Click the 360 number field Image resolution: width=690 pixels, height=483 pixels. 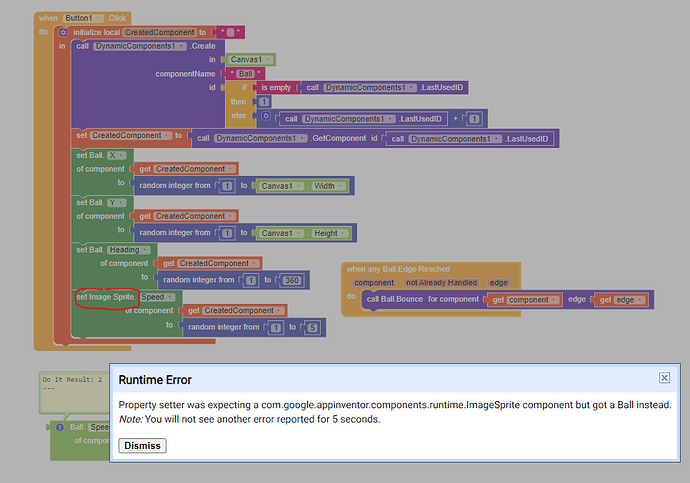(x=292, y=280)
